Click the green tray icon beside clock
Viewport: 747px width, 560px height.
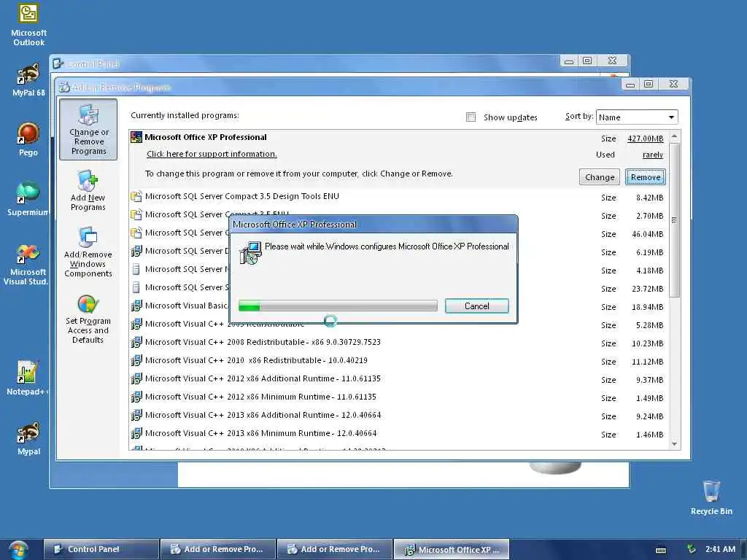point(692,549)
